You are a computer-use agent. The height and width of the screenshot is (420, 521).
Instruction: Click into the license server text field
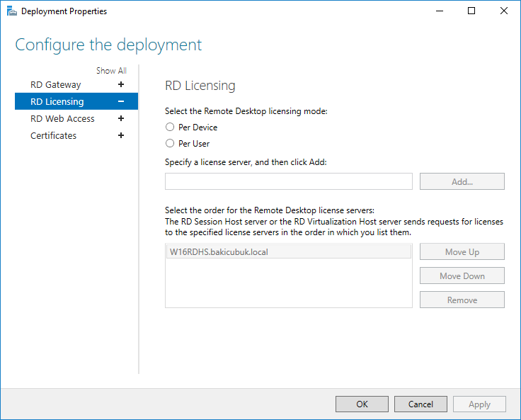tap(288, 181)
